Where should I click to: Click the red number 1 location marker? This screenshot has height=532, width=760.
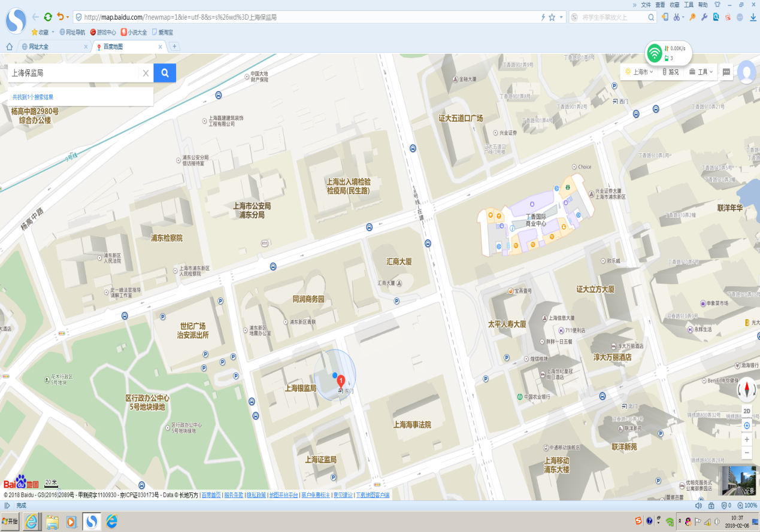pyautogui.click(x=341, y=381)
